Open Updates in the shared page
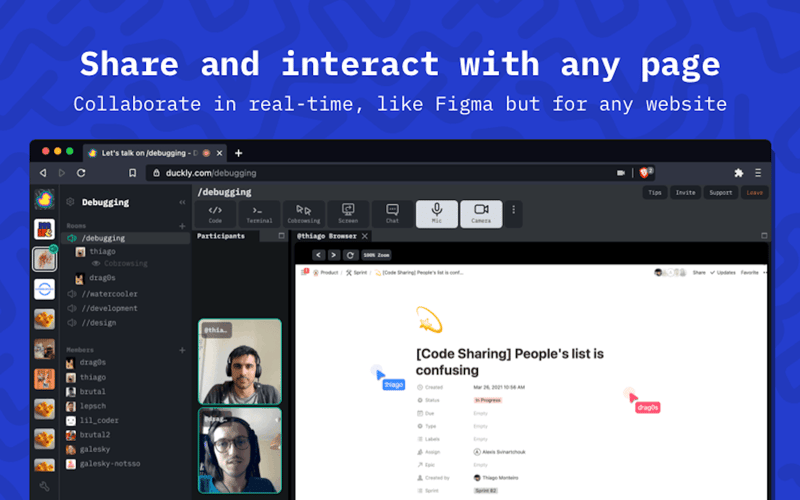The height and width of the screenshot is (500, 800). pos(722,272)
